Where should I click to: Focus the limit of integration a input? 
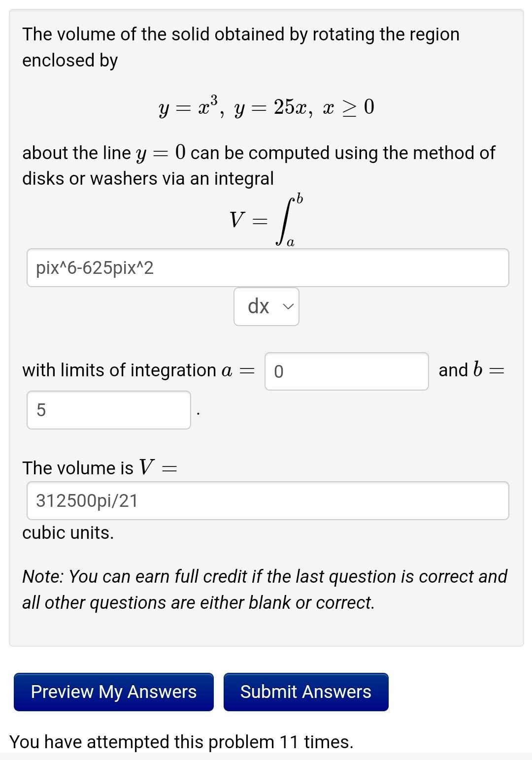click(x=347, y=371)
